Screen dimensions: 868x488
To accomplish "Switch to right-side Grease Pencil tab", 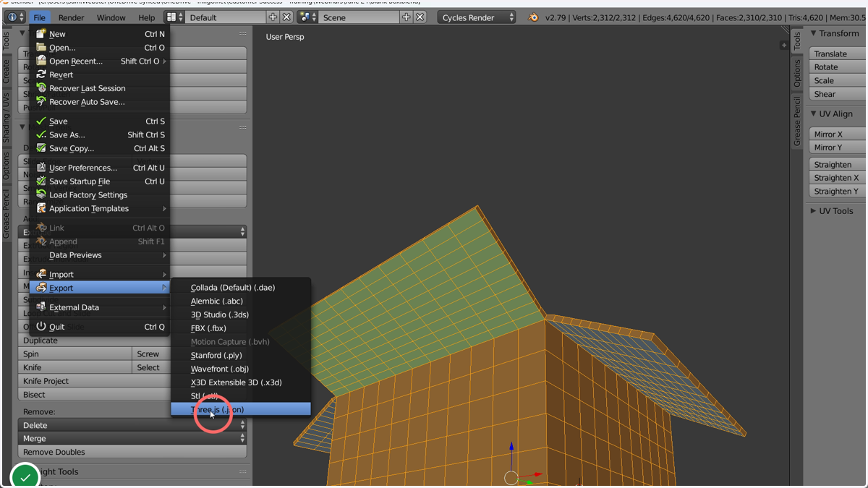I will pos(797,121).
